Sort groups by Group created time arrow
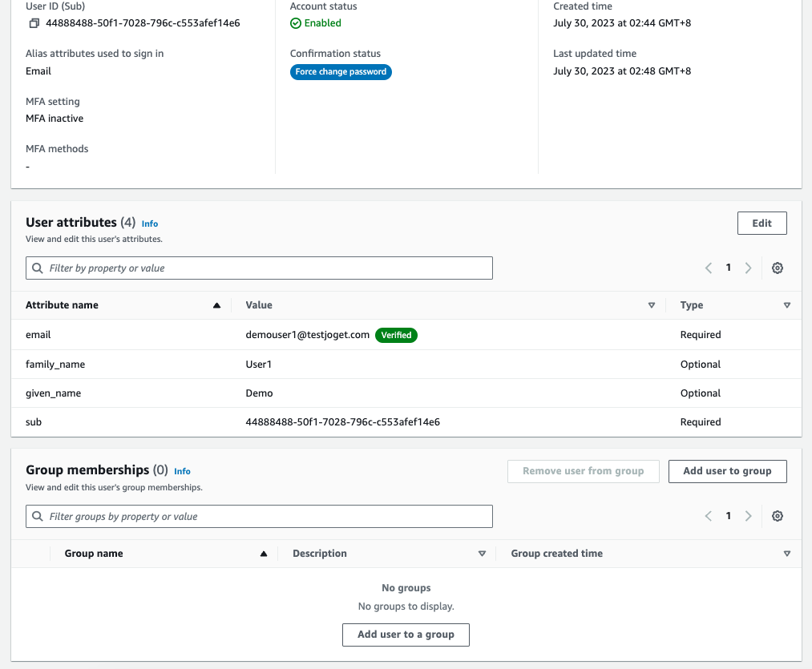Image resolution: width=812 pixels, height=669 pixels. click(x=786, y=554)
